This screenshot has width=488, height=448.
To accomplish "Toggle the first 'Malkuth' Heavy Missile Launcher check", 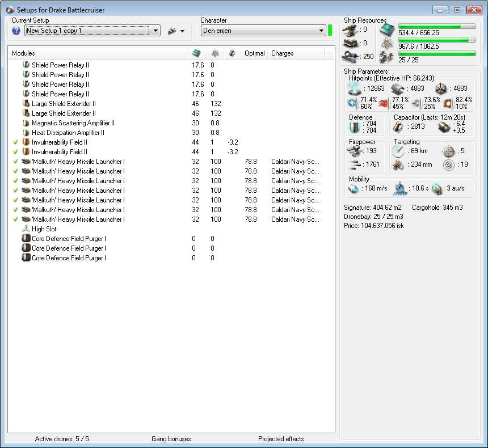I will (15, 162).
